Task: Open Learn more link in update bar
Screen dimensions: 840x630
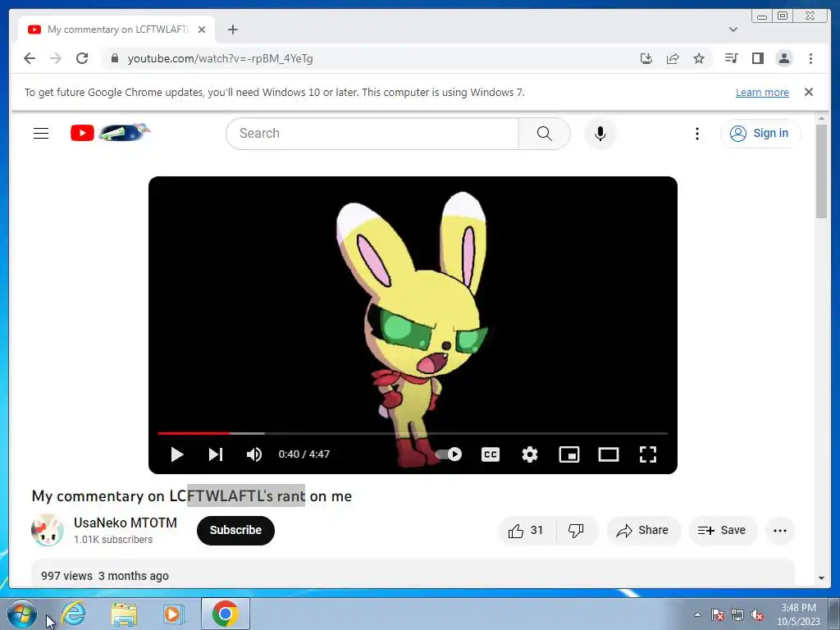Action: coord(762,92)
